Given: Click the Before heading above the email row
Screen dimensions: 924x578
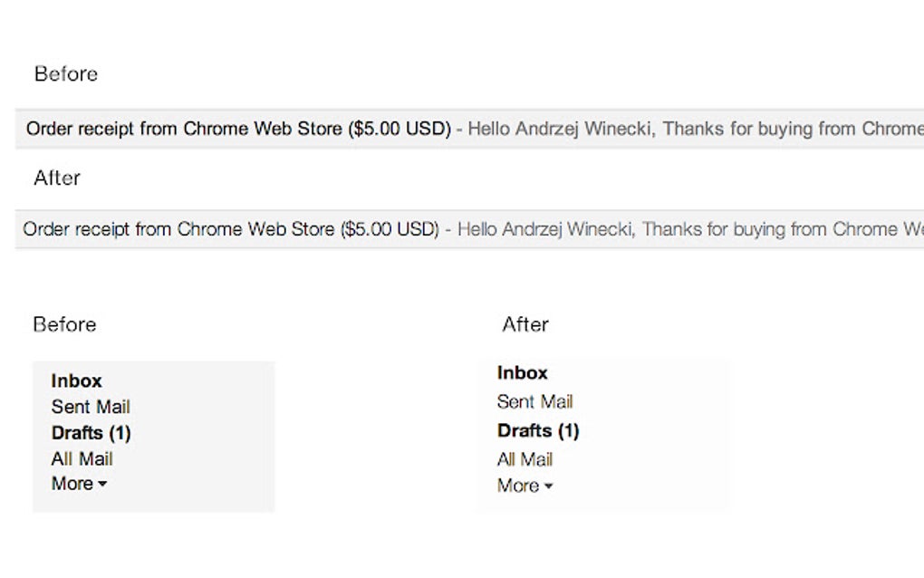Looking at the screenshot, I should (x=65, y=74).
